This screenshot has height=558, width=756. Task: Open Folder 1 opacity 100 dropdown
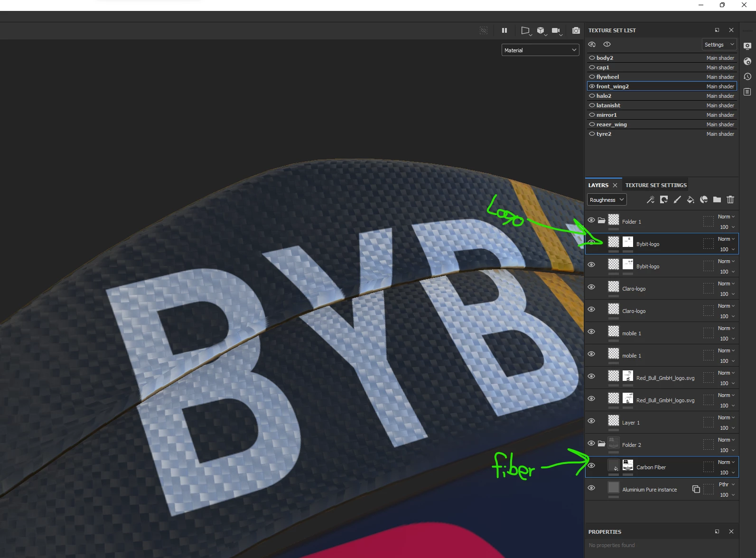(x=727, y=227)
